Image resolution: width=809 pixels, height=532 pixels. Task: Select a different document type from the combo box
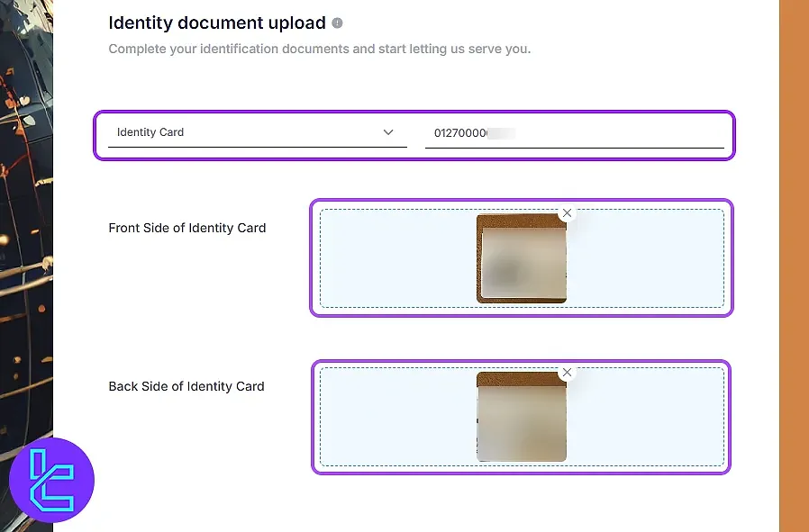(255, 132)
